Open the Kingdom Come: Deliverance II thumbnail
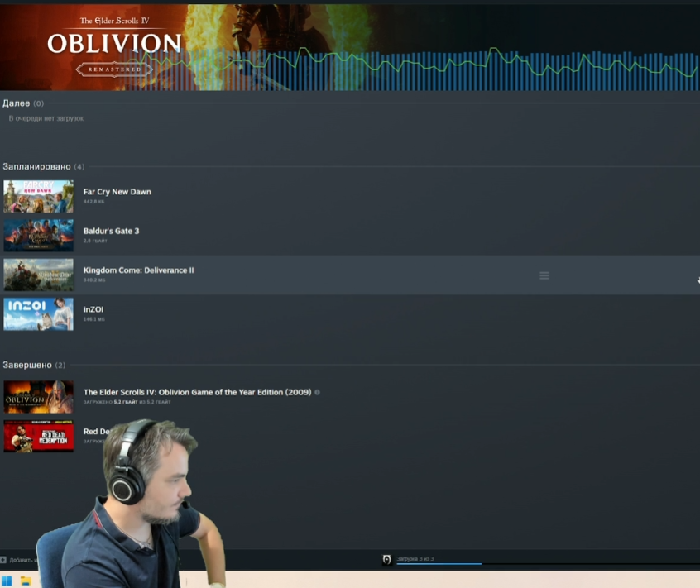This screenshot has width=700, height=588. tap(38, 275)
